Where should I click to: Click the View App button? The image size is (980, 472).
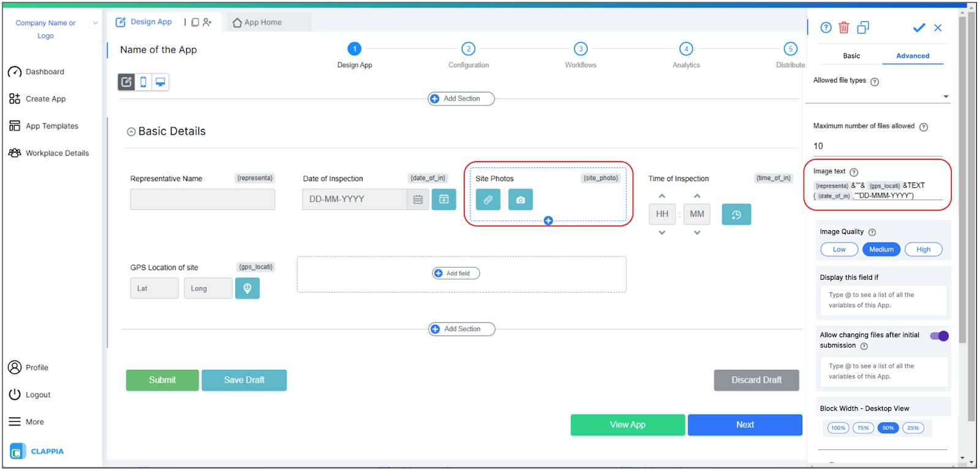[x=628, y=425]
